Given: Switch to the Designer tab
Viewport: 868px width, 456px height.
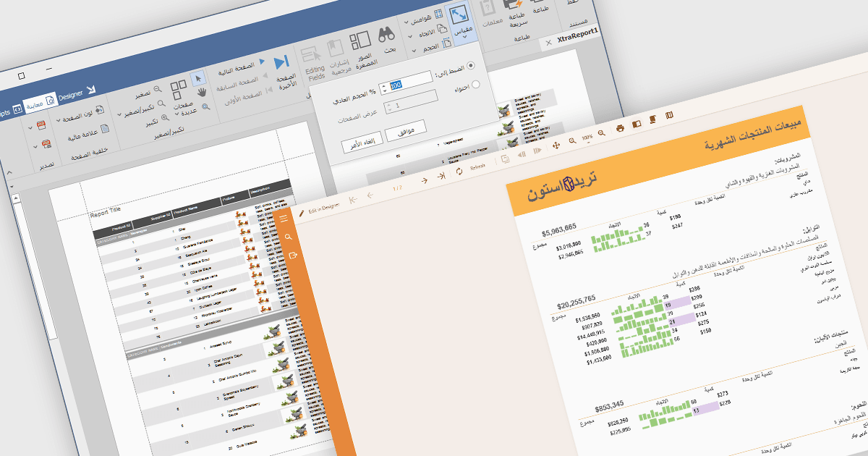Looking at the screenshot, I should click(77, 94).
